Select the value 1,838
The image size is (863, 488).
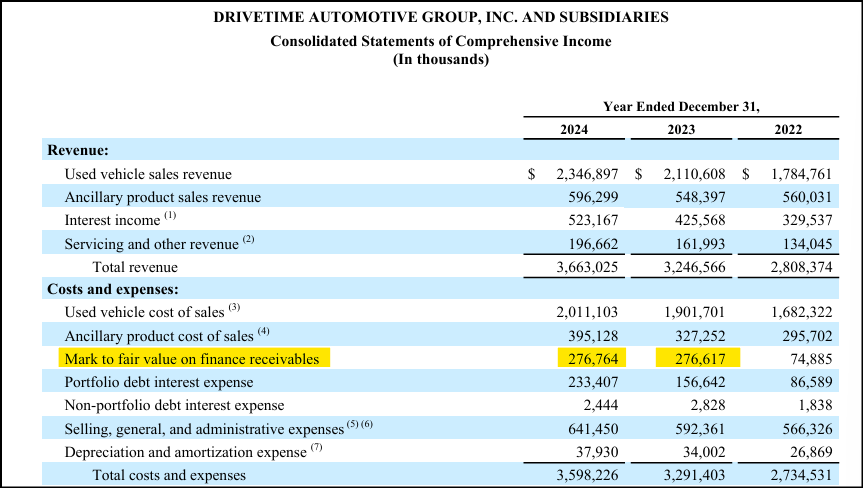click(815, 405)
